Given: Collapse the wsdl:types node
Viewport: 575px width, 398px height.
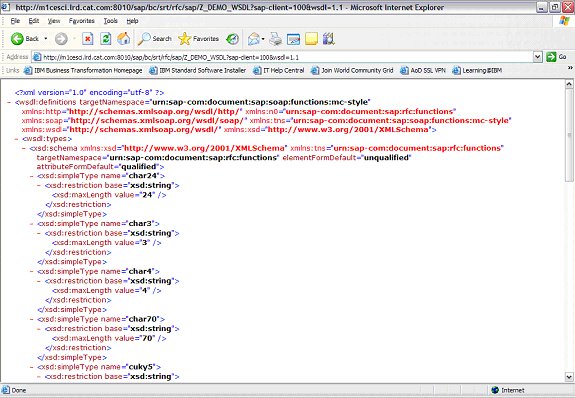Looking at the screenshot, I should [x=17, y=139].
